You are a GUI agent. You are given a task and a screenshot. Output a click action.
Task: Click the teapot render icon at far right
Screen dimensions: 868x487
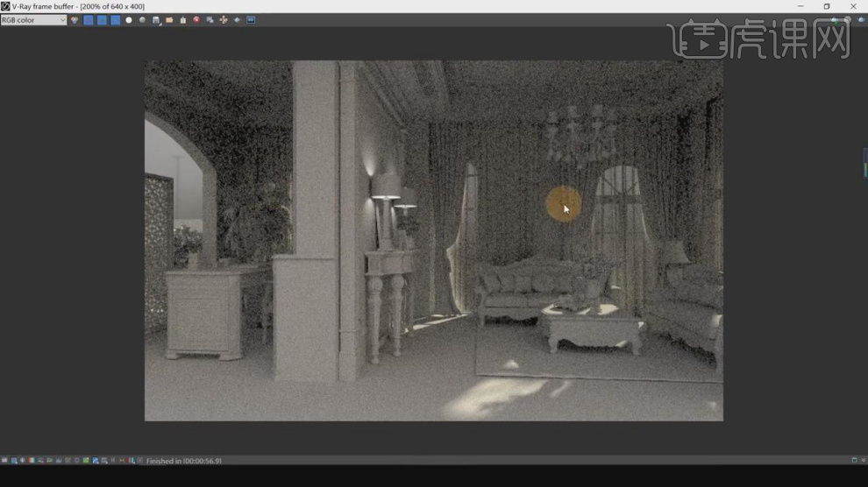pos(861,20)
